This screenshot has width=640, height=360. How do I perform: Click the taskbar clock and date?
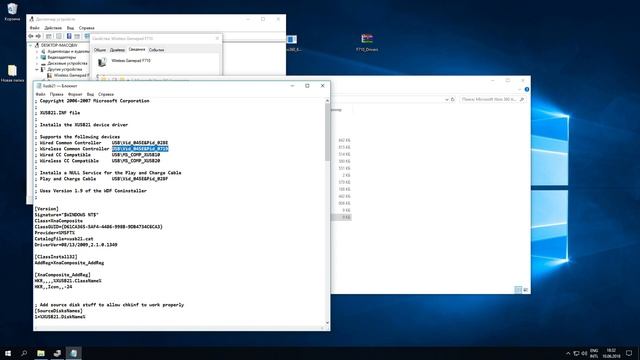coord(611,353)
